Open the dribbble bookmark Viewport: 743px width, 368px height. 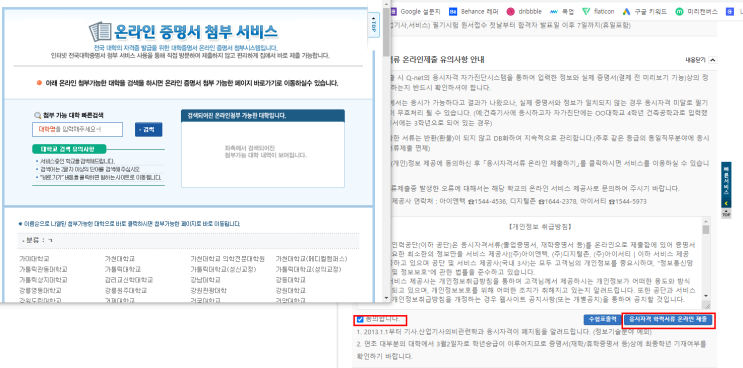(523, 11)
